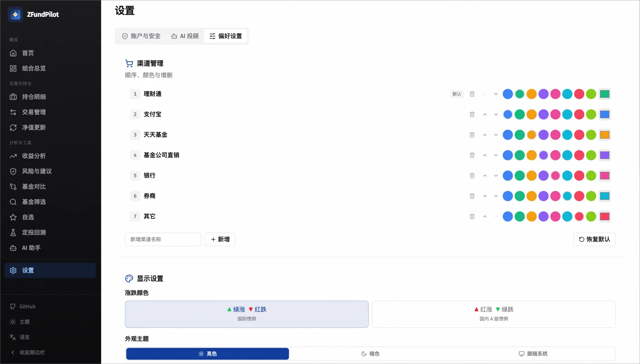Screen dimensions: 640x364
Task: Click up chevron in 银行 row
Action: [485, 176]
